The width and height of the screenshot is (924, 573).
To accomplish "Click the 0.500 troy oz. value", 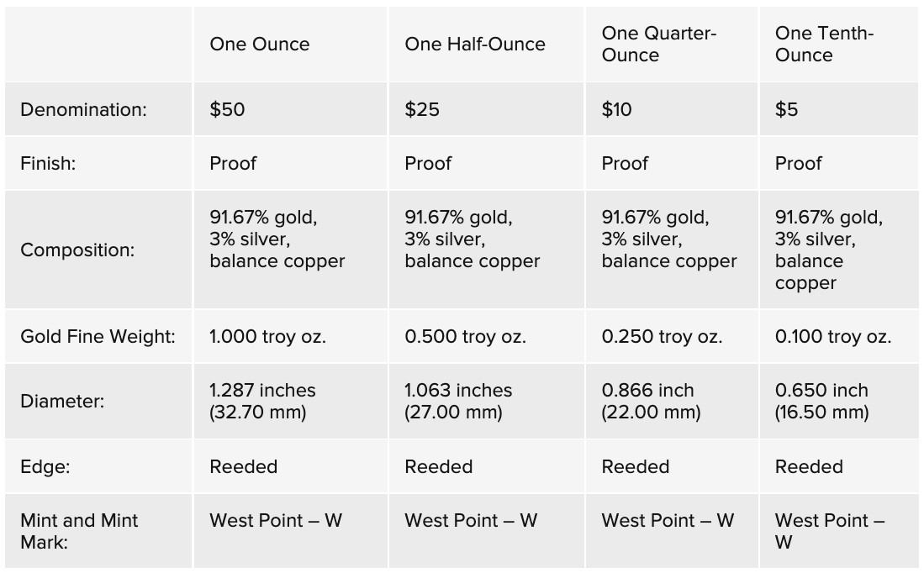I will coord(465,337).
